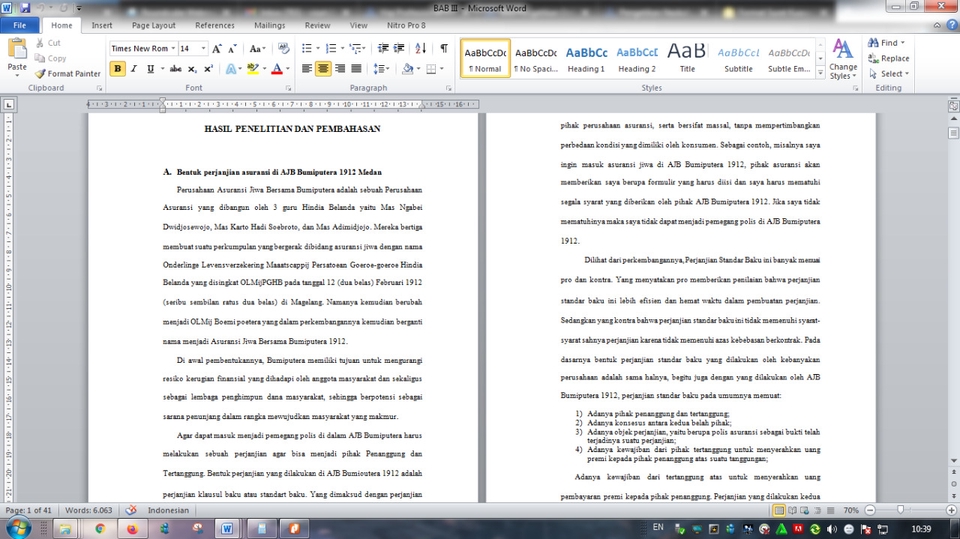Open the font name dropdown
This screenshot has width=960, height=539.
pyautogui.click(x=173, y=48)
